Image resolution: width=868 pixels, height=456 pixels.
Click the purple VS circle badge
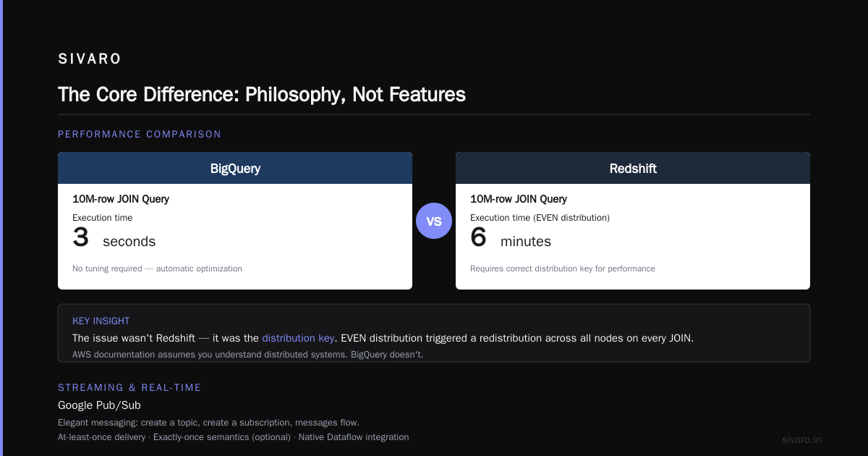434,221
